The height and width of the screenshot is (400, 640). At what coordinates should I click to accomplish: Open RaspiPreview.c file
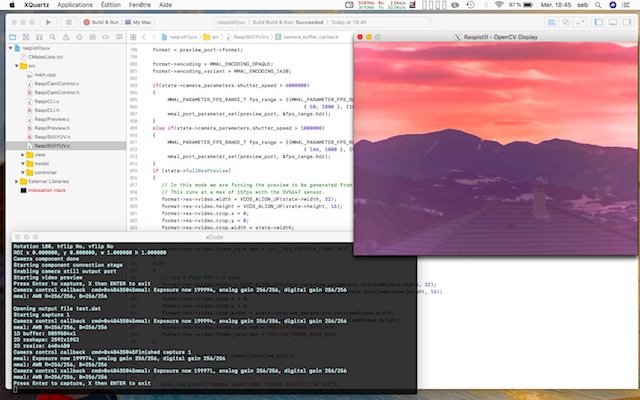click(52, 119)
